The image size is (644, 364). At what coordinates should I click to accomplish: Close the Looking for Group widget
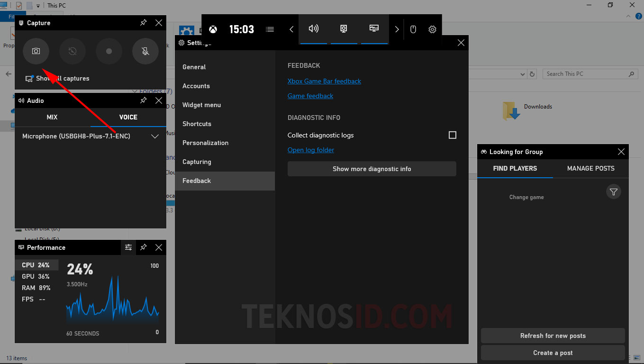point(621,152)
